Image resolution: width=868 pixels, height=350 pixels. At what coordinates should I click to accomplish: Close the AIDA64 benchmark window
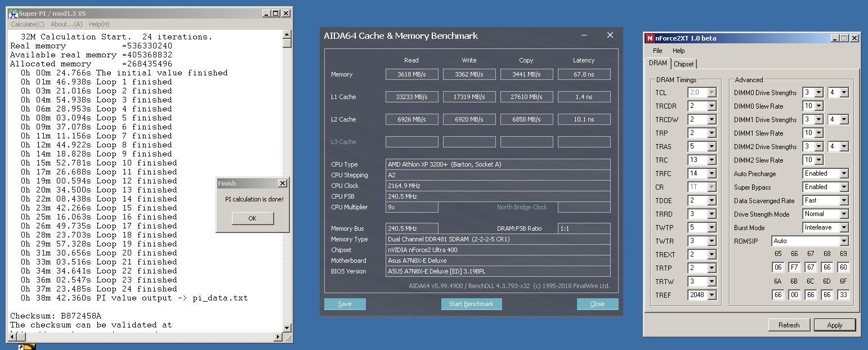(x=610, y=35)
